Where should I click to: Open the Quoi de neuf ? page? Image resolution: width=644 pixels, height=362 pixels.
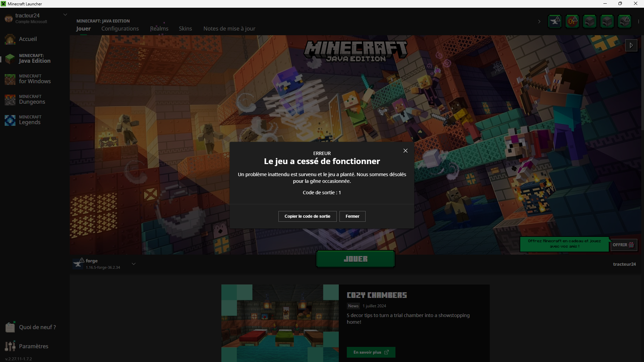(x=31, y=327)
